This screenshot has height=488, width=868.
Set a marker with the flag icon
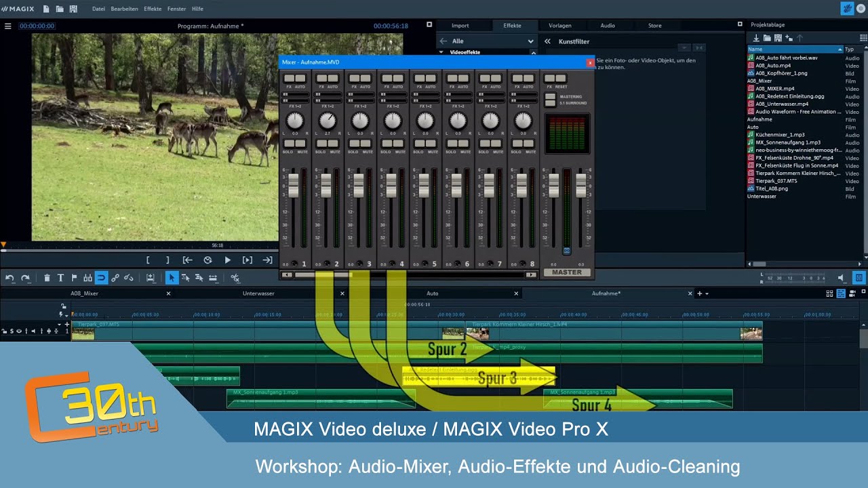point(74,278)
